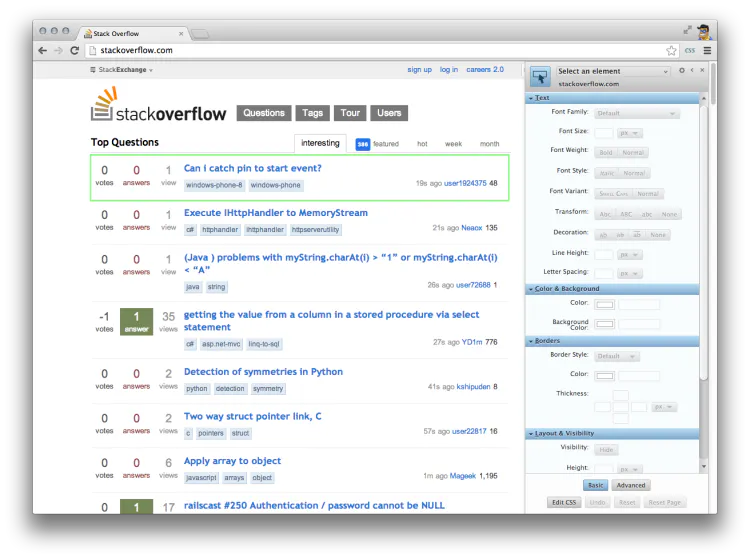Open the Stylebot settings gear
The height and width of the screenshot is (559, 750).
(682, 70)
